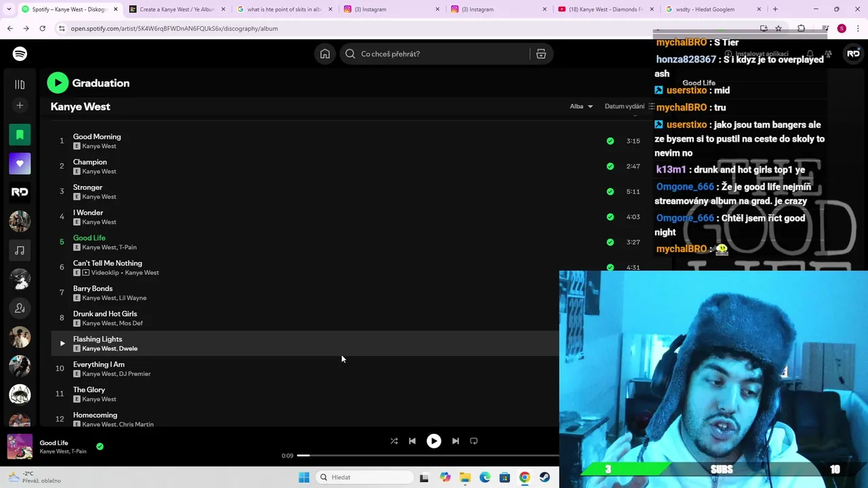The image size is (868, 488).
Task: Select the Good Morning track title
Action: pyautogui.click(x=97, y=136)
